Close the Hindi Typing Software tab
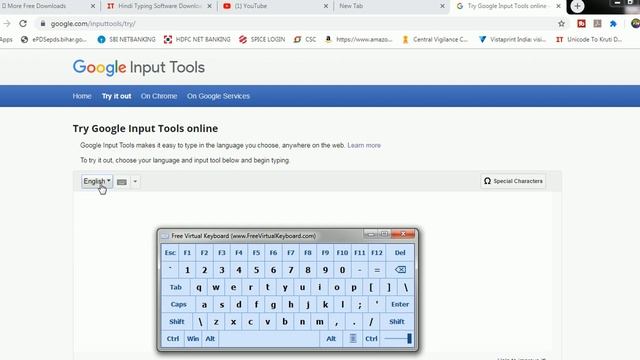 209,6
